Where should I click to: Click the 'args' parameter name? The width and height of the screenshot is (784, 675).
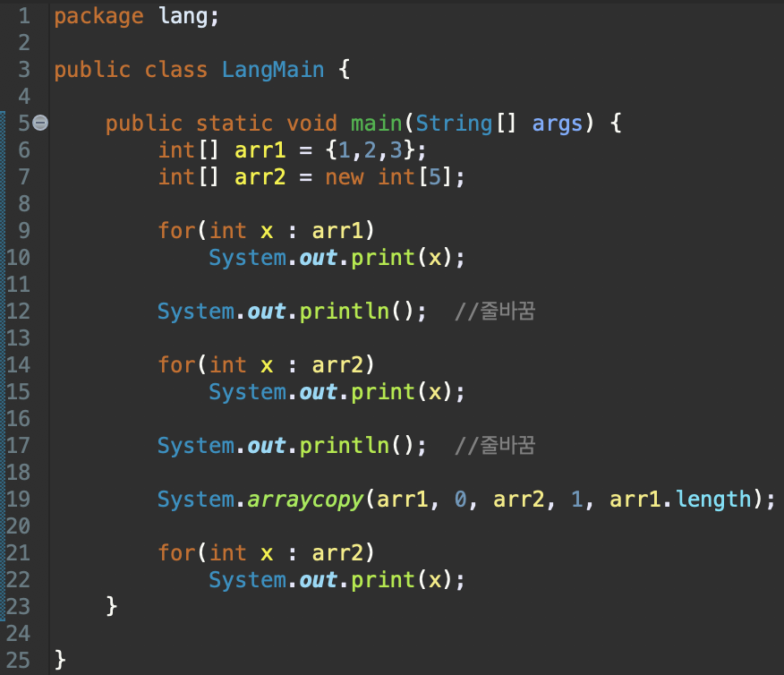pyautogui.click(x=558, y=124)
